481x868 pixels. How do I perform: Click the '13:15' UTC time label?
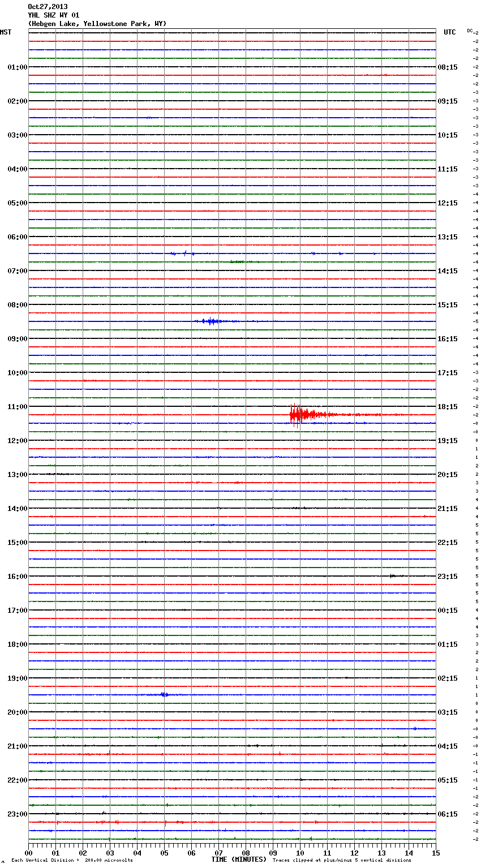tap(448, 237)
